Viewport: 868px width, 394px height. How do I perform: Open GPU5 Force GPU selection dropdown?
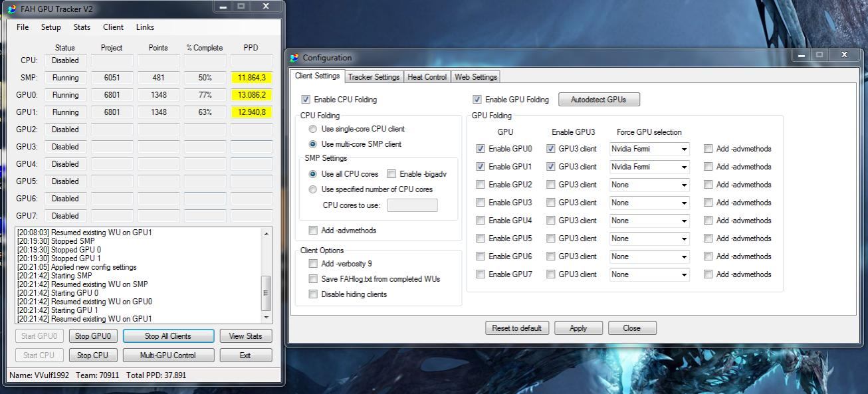pos(649,239)
